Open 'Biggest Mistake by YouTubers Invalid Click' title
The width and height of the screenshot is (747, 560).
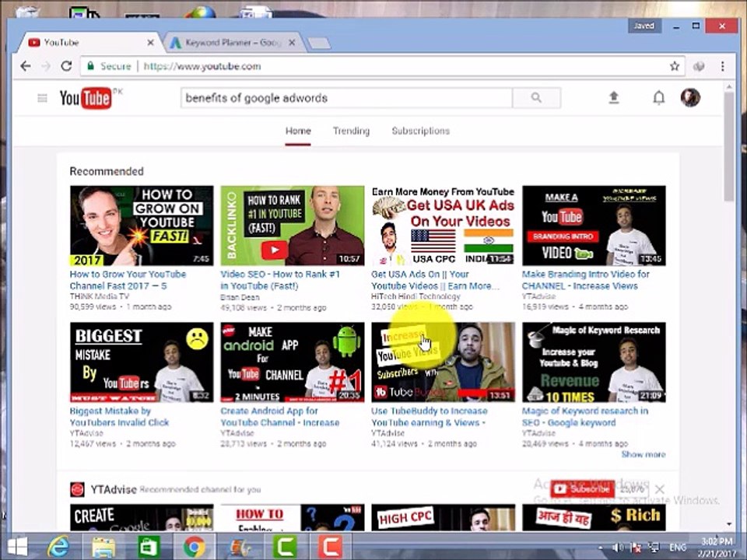click(x=119, y=417)
